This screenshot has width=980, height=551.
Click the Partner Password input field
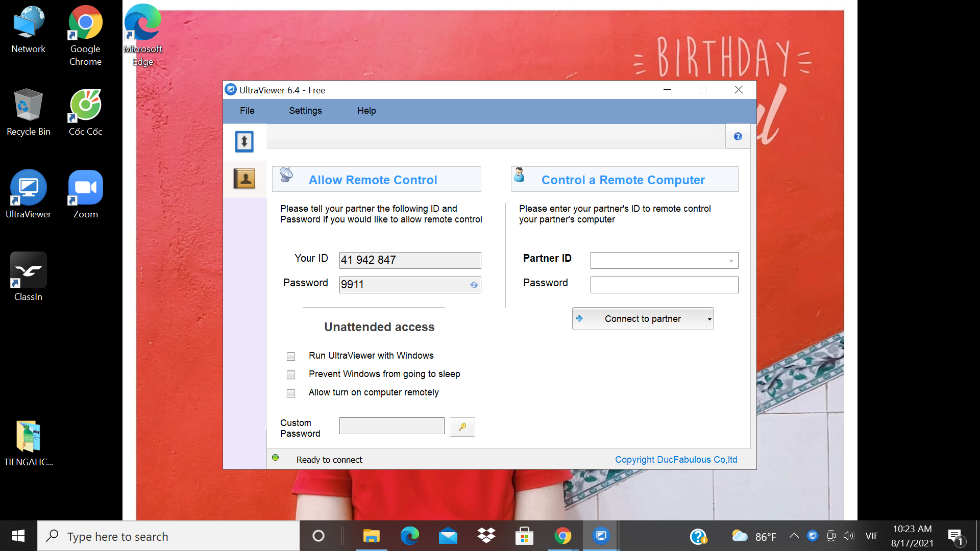tap(664, 285)
